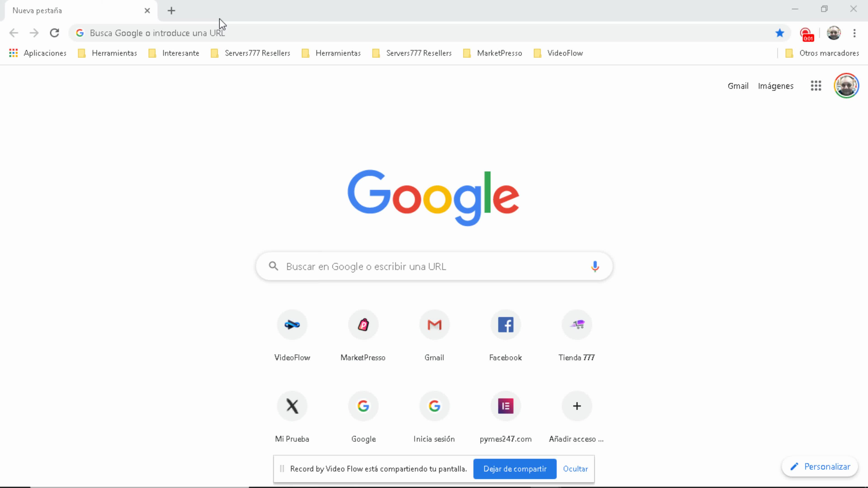
Task: Open the VideoFlow shortcut tile
Action: pos(292,335)
